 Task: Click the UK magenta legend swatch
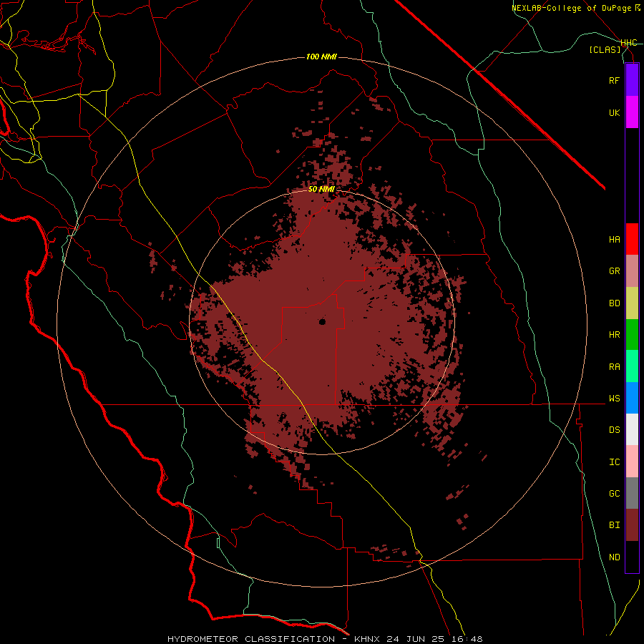pos(632,112)
